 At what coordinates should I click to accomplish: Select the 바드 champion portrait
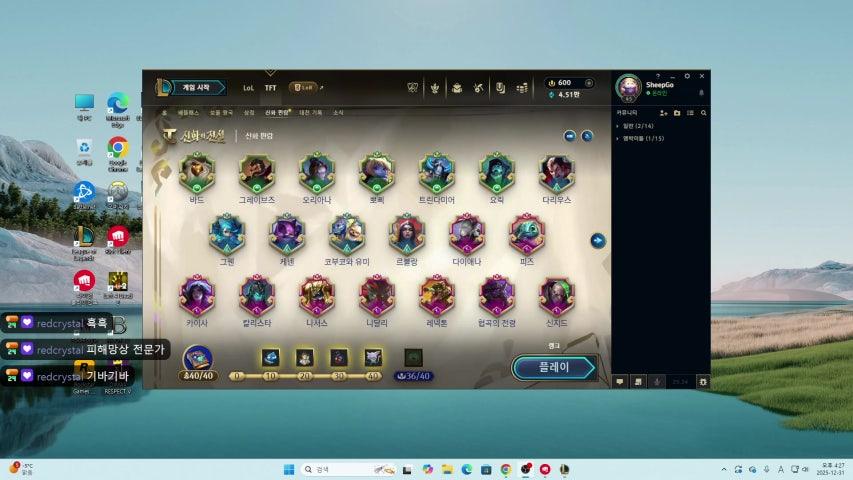pyautogui.click(x=197, y=173)
